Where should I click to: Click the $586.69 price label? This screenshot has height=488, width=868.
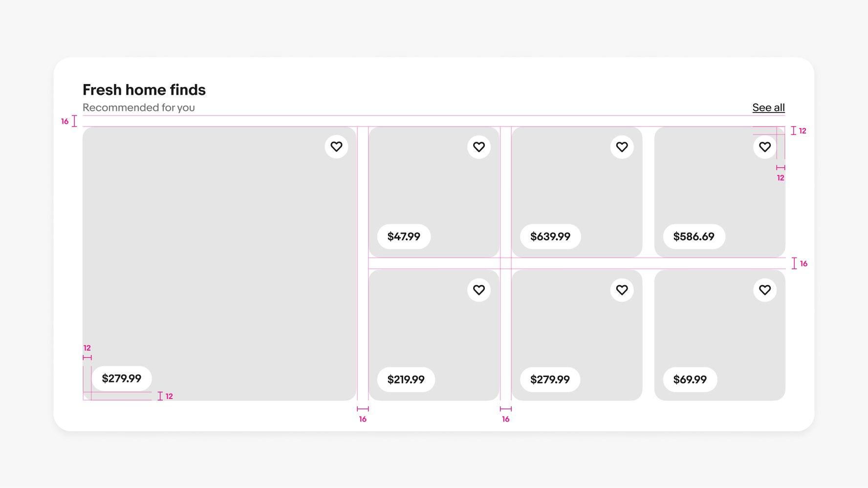tap(694, 236)
